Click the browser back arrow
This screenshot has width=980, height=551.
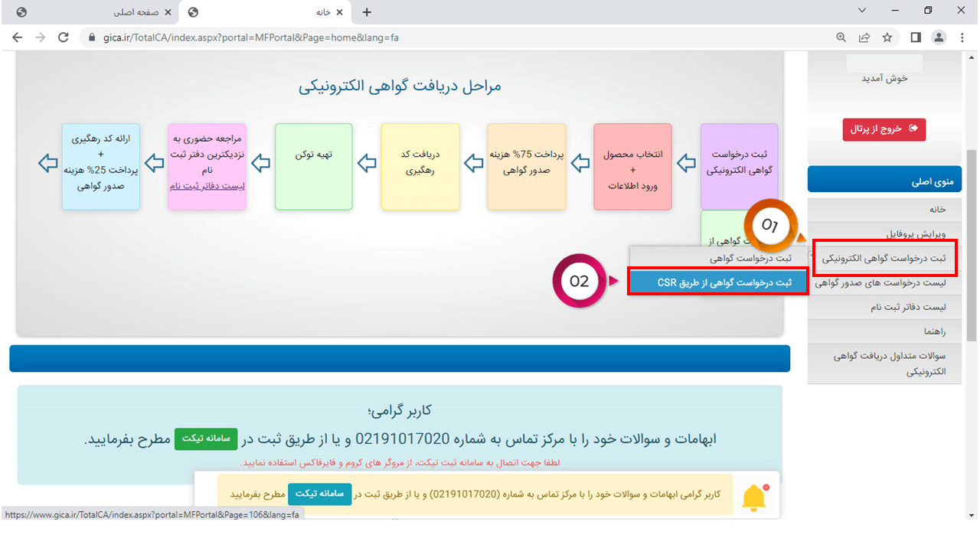click(x=17, y=37)
